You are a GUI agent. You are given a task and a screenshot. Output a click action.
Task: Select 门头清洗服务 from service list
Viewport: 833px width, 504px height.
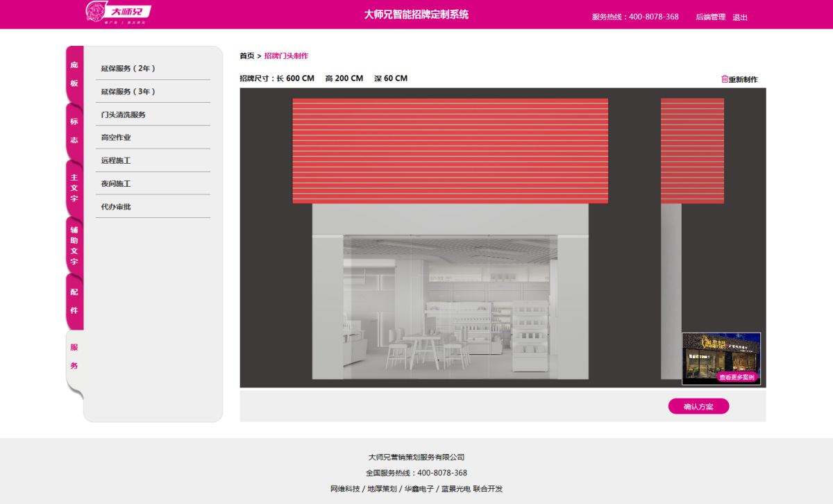(124, 115)
